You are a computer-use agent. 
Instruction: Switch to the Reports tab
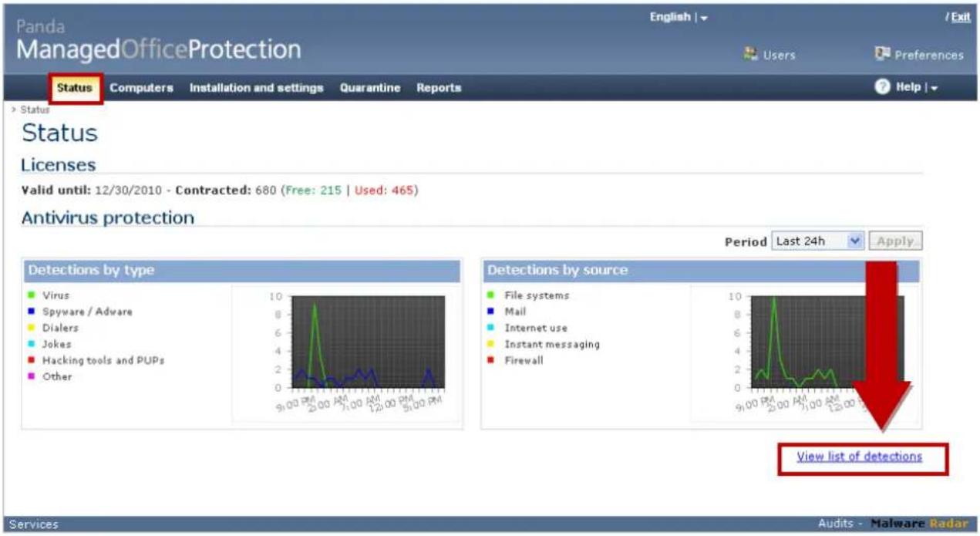point(439,88)
